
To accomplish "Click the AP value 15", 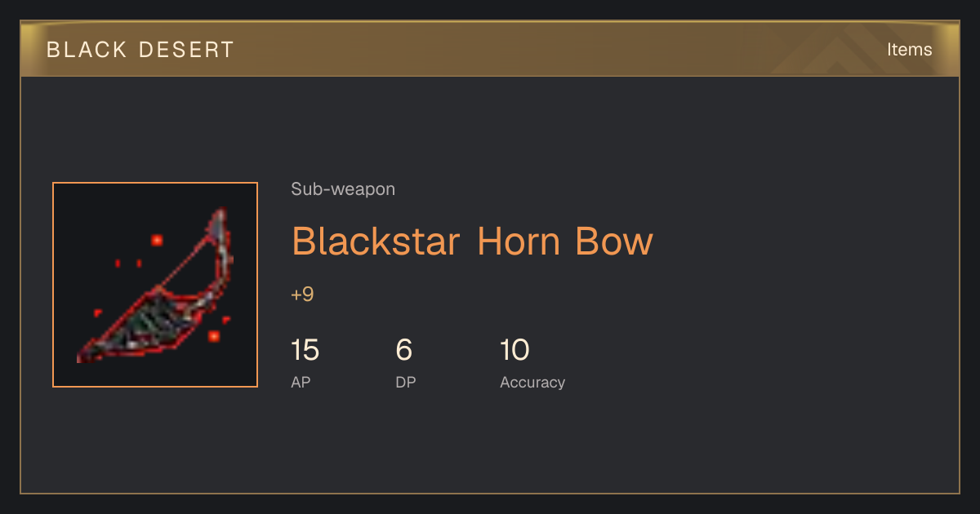I will [x=305, y=350].
